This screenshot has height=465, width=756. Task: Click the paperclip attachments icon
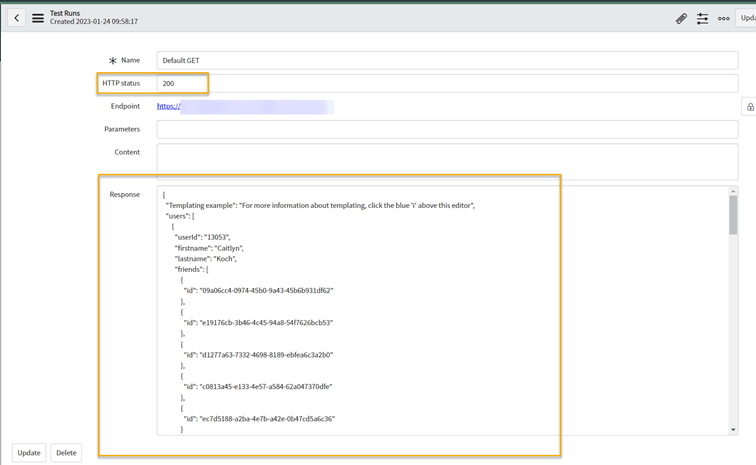[681, 18]
